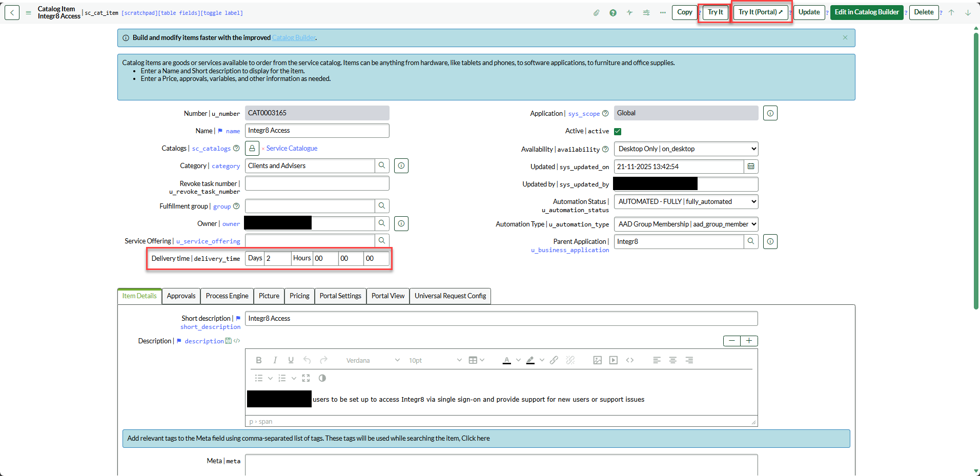
Task: Toggle Underline formatting in the editor
Action: point(291,360)
